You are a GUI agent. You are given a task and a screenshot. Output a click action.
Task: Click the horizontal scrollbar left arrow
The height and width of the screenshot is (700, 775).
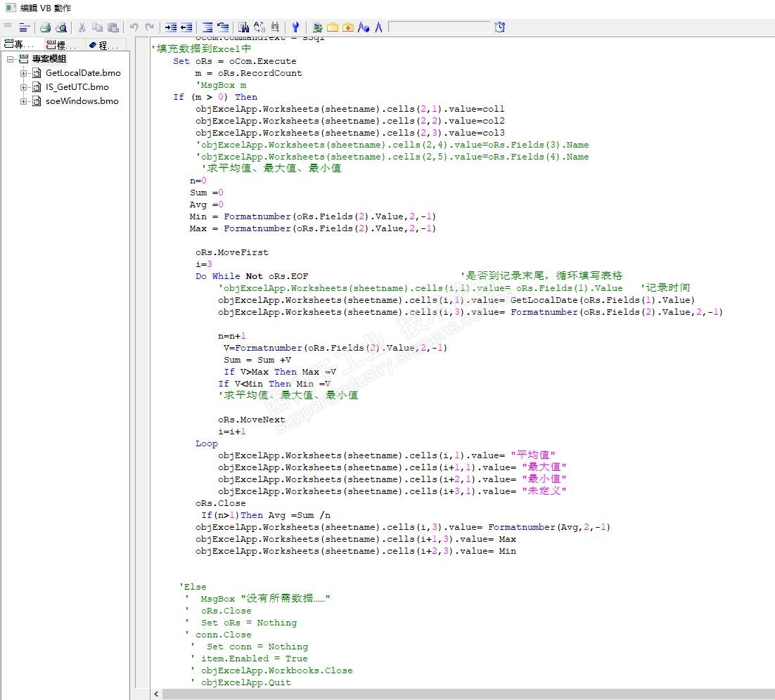click(155, 694)
